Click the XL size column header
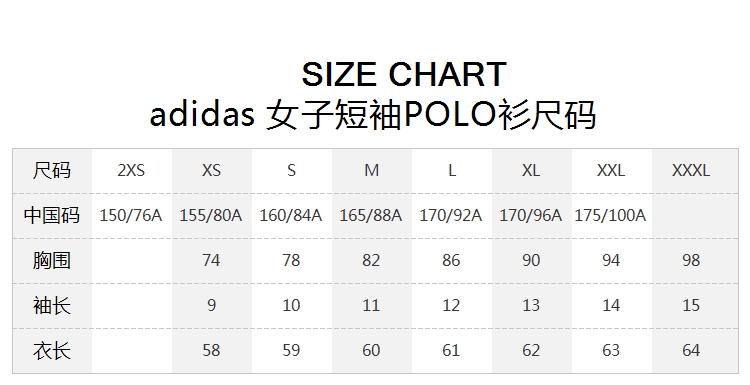The height and width of the screenshot is (385, 750). (x=531, y=170)
